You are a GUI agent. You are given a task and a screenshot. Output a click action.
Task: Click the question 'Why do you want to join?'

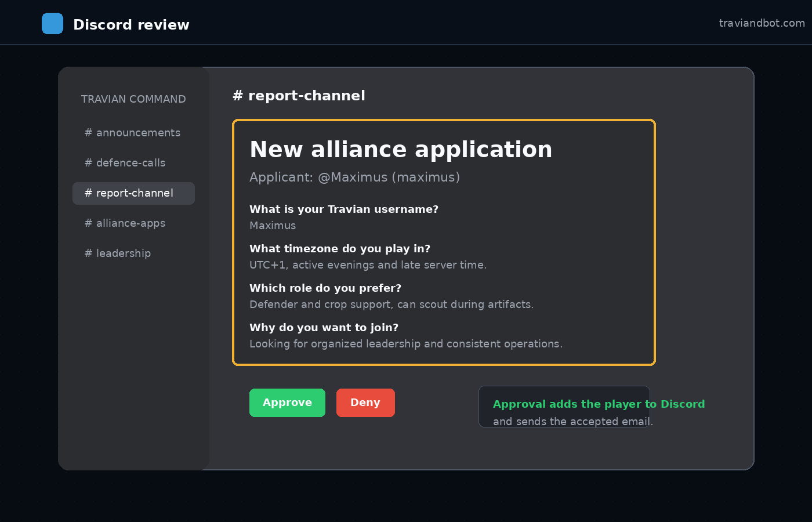click(324, 328)
